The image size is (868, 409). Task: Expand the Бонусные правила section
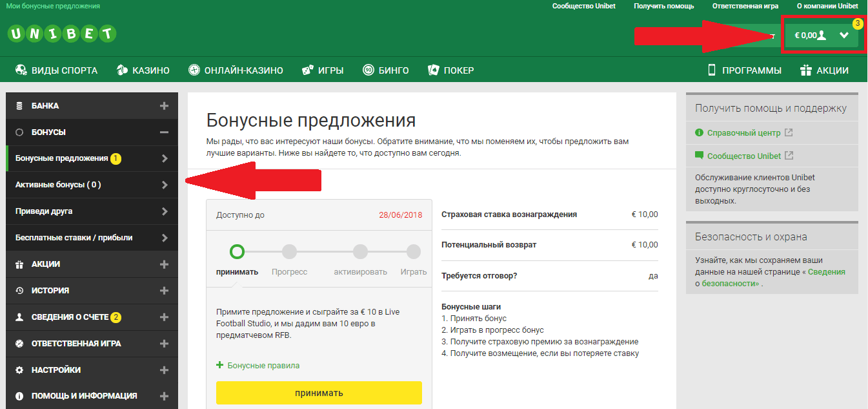click(258, 366)
